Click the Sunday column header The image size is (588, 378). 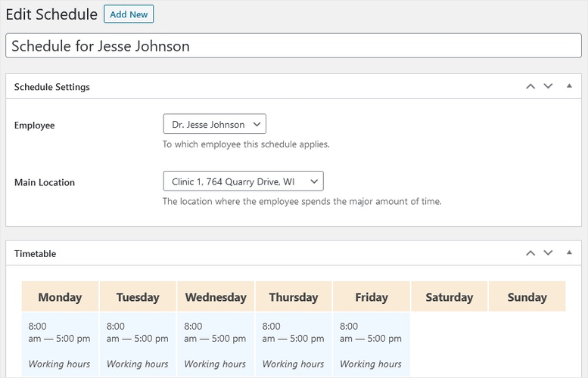[527, 296]
